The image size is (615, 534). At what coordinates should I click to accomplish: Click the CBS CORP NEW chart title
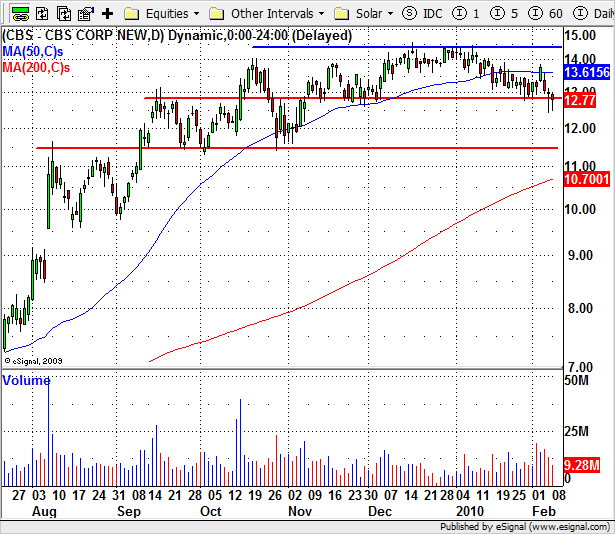point(177,36)
